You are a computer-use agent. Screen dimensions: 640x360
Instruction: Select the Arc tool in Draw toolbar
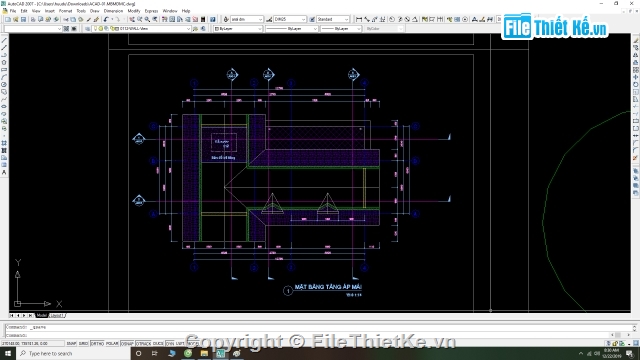pyautogui.click(x=4, y=77)
